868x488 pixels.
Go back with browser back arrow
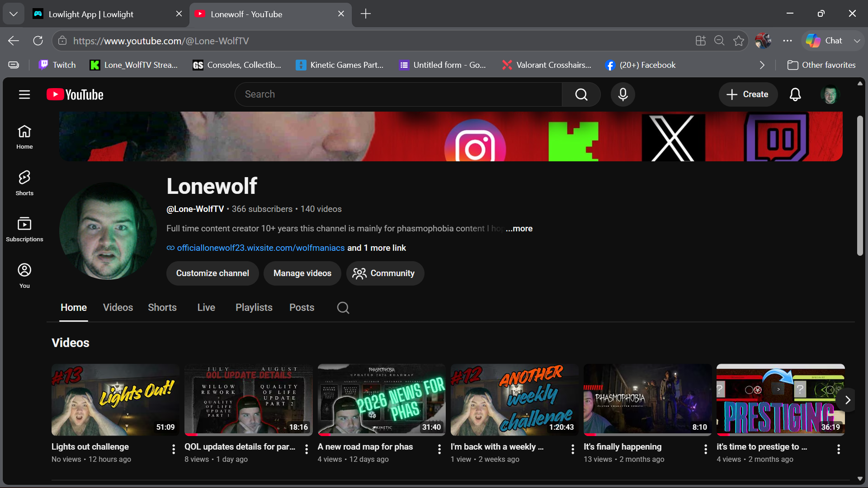click(x=14, y=41)
